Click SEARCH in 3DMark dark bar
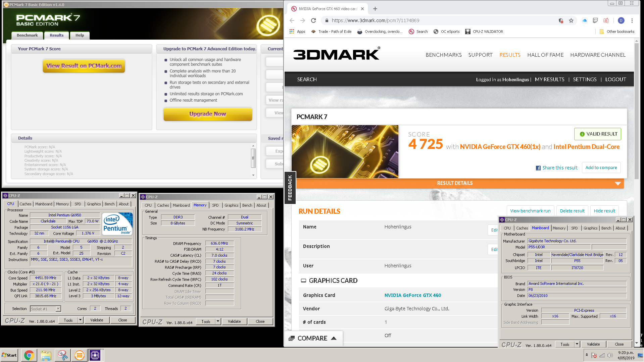Image resolution: width=644 pixels, height=362 pixels. (x=307, y=80)
